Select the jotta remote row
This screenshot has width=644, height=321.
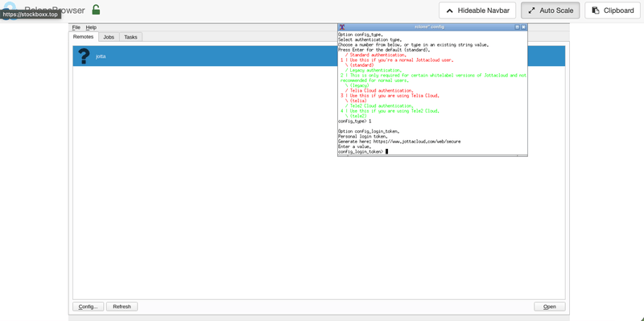(319, 56)
